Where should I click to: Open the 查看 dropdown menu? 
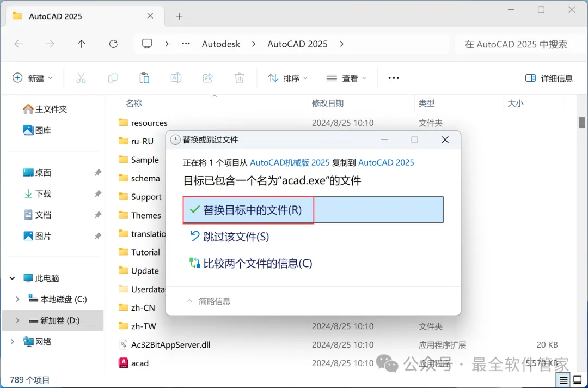pyautogui.click(x=346, y=78)
